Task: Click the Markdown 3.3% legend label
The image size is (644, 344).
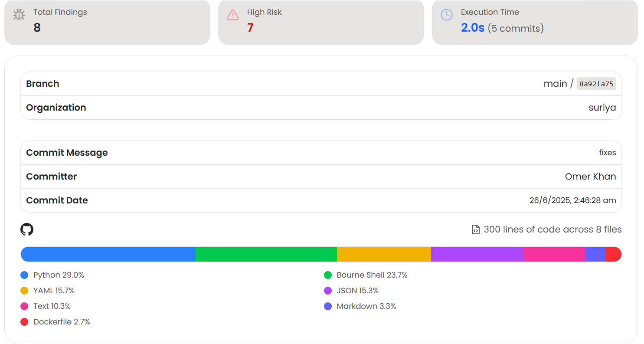Action: pyautogui.click(x=366, y=306)
